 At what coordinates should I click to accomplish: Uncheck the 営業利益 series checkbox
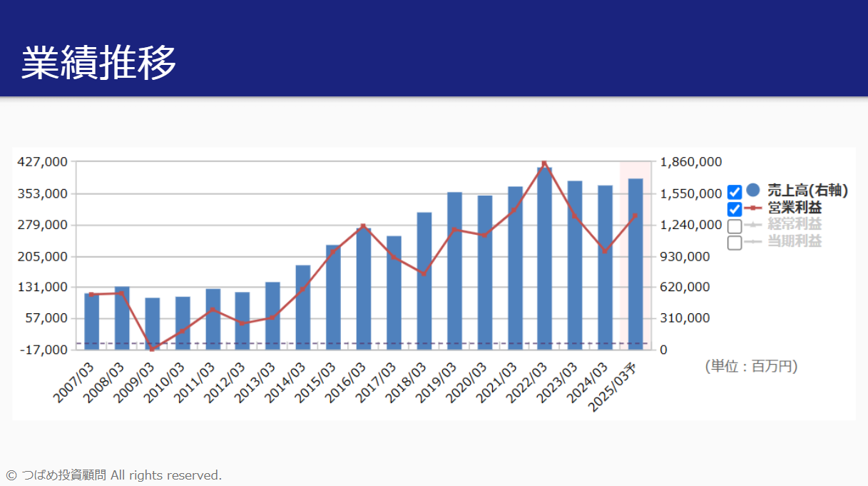click(735, 209)
